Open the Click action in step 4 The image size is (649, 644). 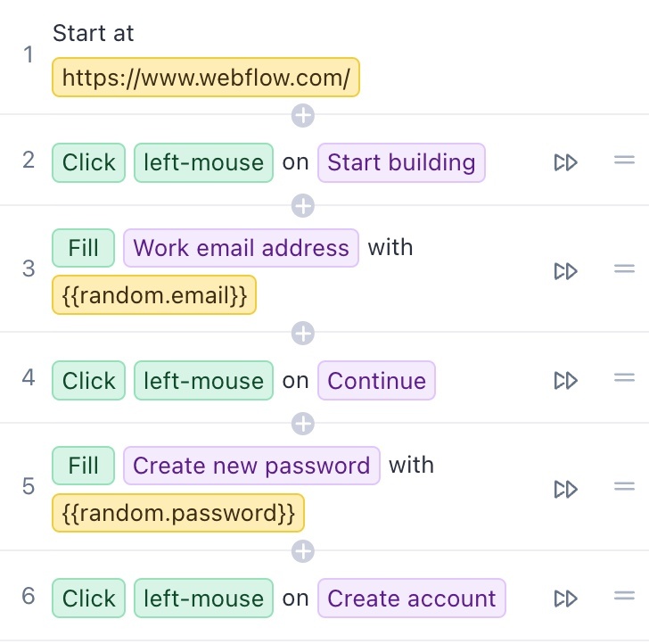click(88, 381)
